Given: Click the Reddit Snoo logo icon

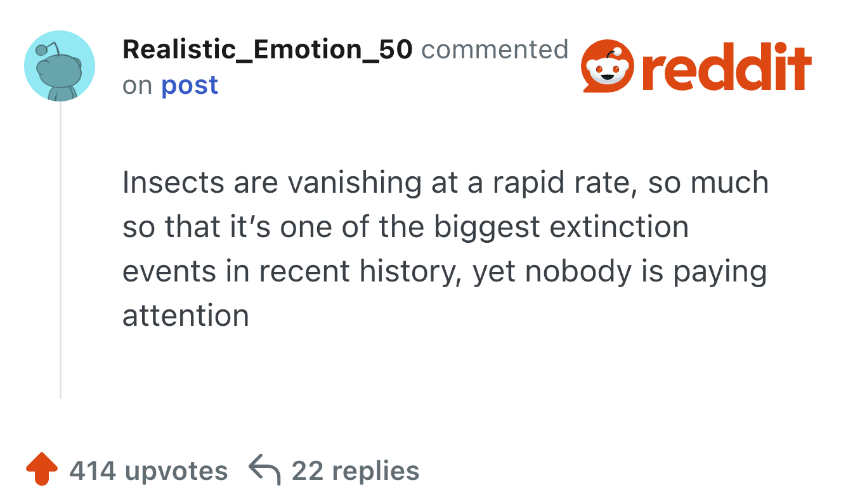Looking at the screenshot, I should pos(608,68).
